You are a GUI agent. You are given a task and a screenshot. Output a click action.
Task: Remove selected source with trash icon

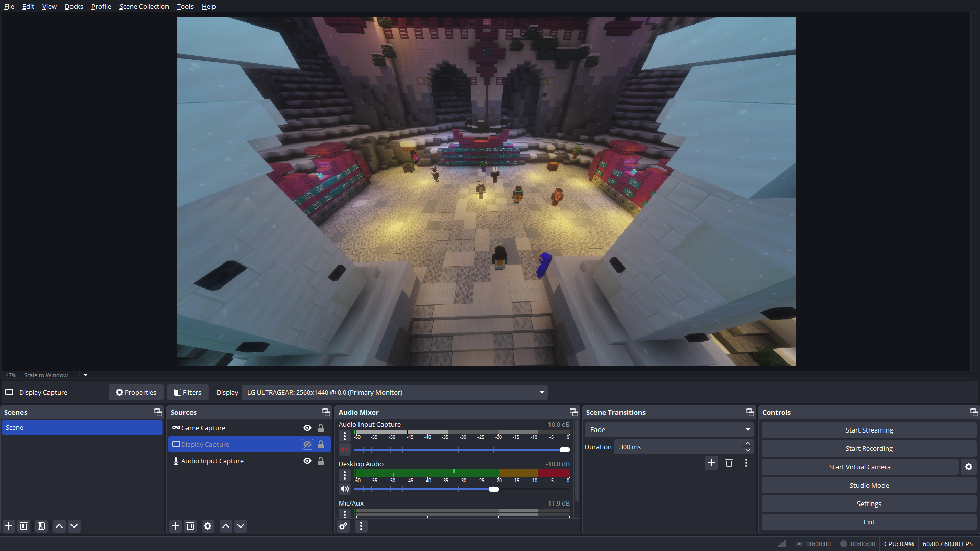pyautogui.click(x=190, y=526)
